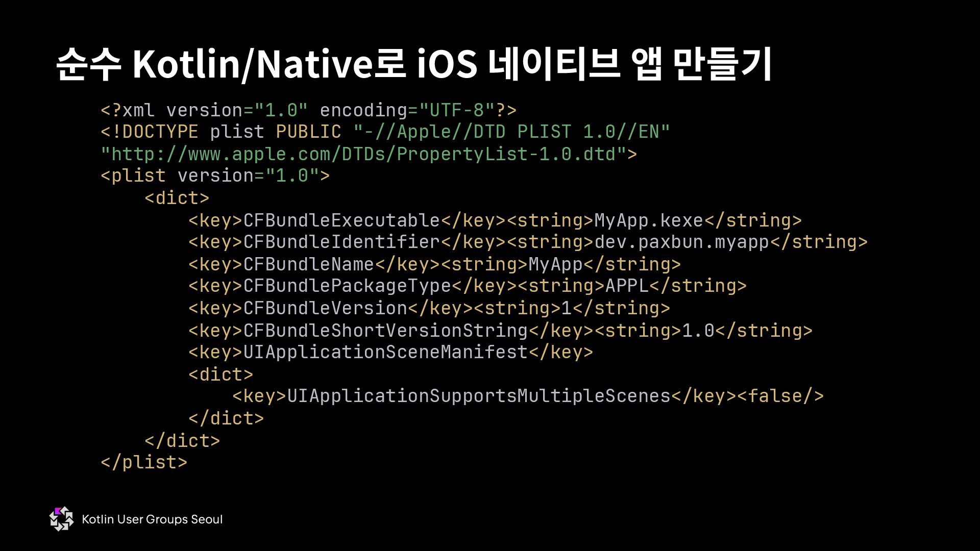
Task: Click the CFBundlePackageType key
Action: click(347, 286)
